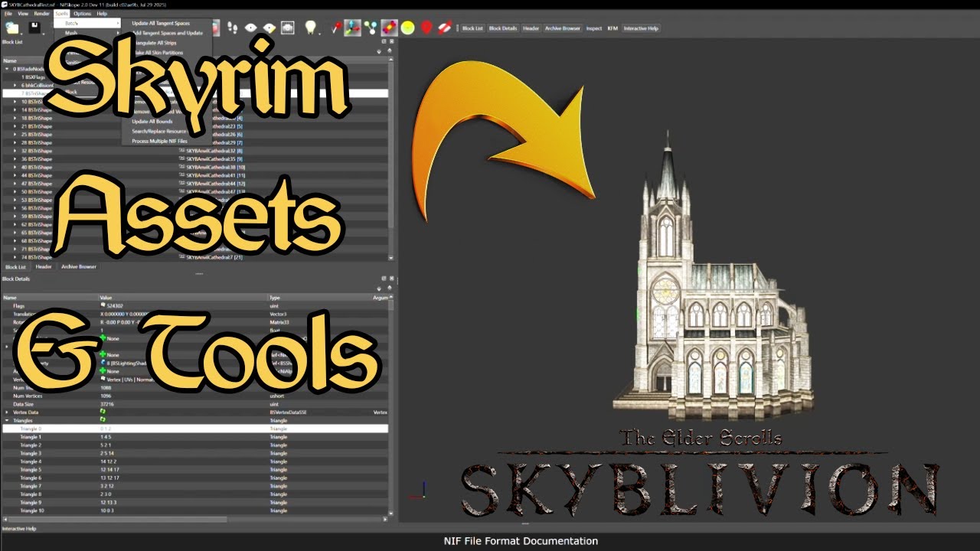Image resolution: width=980 pixels, height=551 pixels.
Task: Click the Name column header in Block Details
Action: [50, 298]
